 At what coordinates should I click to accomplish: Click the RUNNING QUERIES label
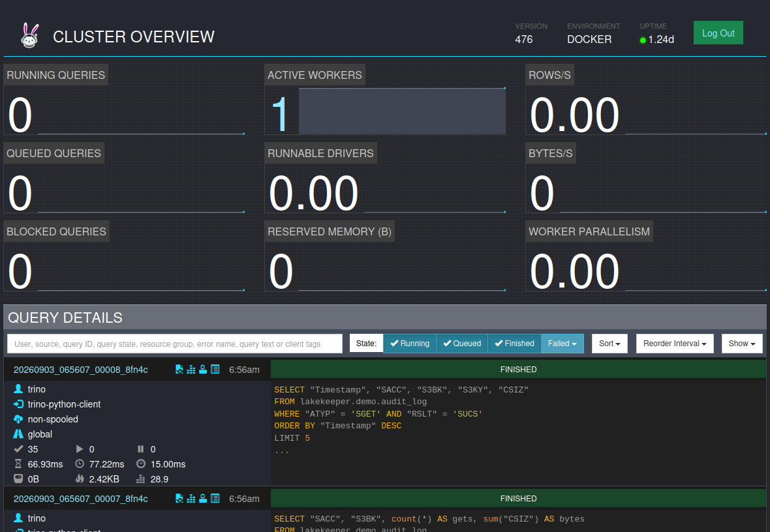pyautogui.click(x=56, y=75)
